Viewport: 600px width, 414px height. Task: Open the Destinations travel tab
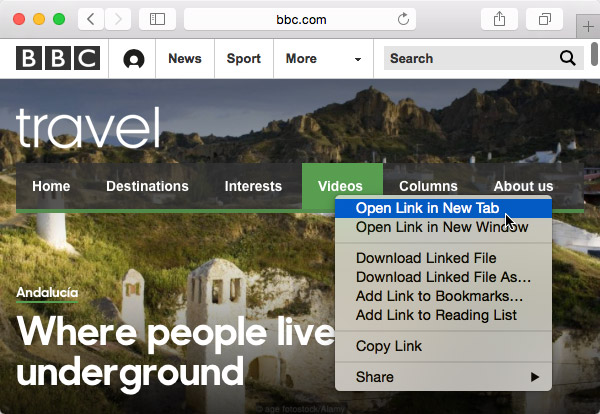coord(147,186)
